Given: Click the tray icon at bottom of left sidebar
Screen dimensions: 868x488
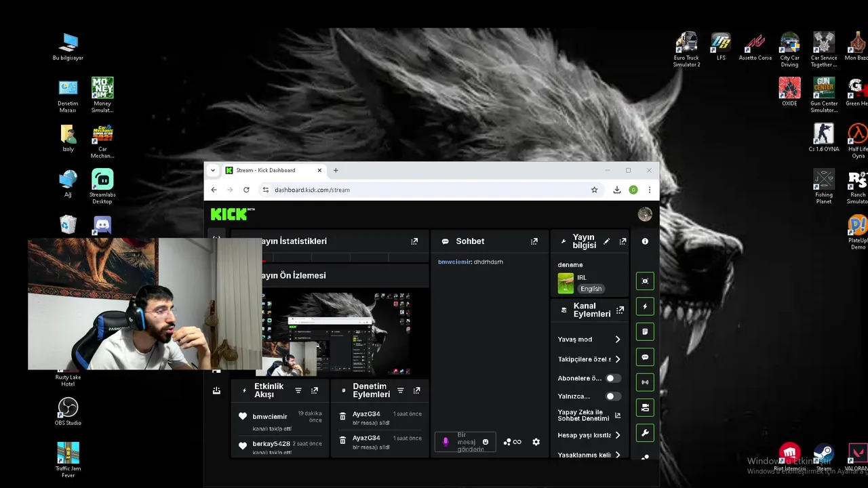Looking at the screenshot, I should tap(216, 390).
